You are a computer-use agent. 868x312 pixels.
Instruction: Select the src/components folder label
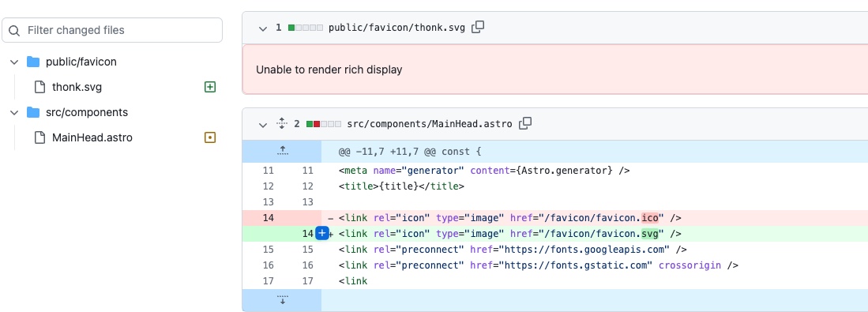pyautogui.click(x=87, y=112)
